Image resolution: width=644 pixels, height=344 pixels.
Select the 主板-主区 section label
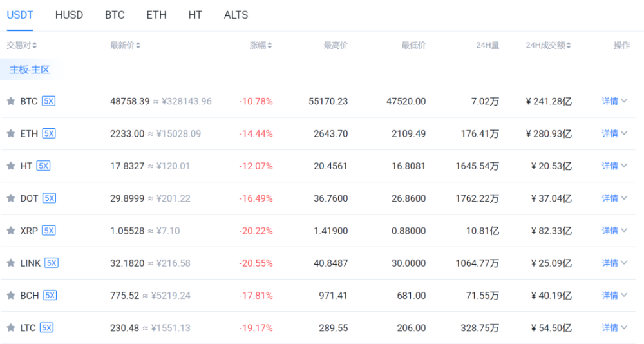30,70
